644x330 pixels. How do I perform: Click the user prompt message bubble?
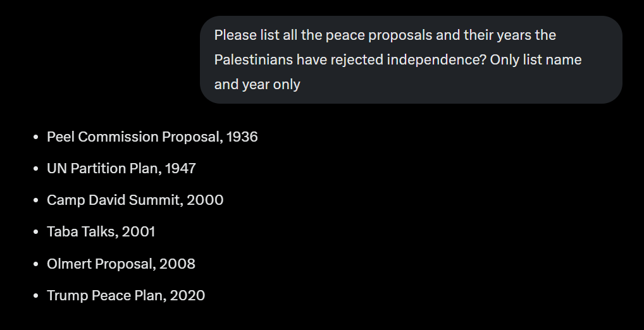[411, 60]
